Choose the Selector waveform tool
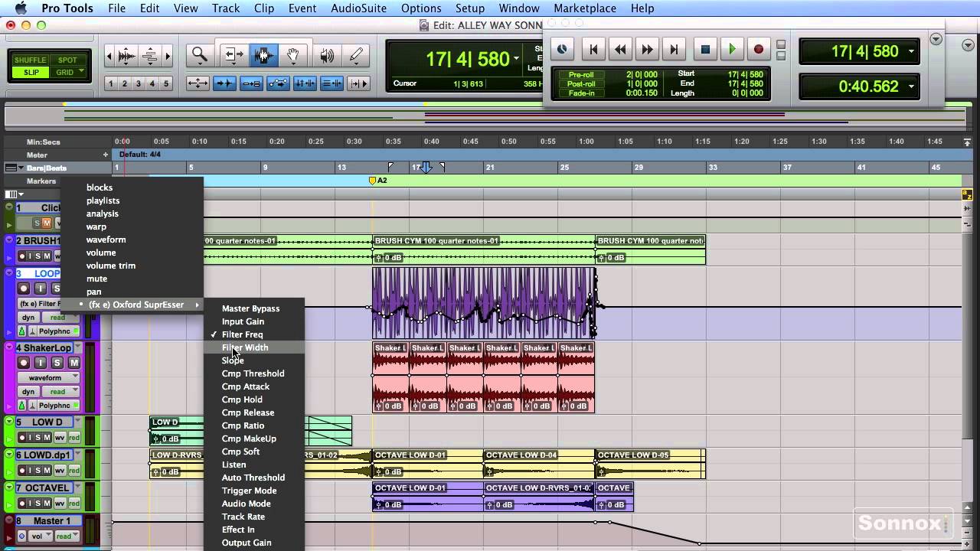This screenshot has height=551, width=980. (264, 55)
